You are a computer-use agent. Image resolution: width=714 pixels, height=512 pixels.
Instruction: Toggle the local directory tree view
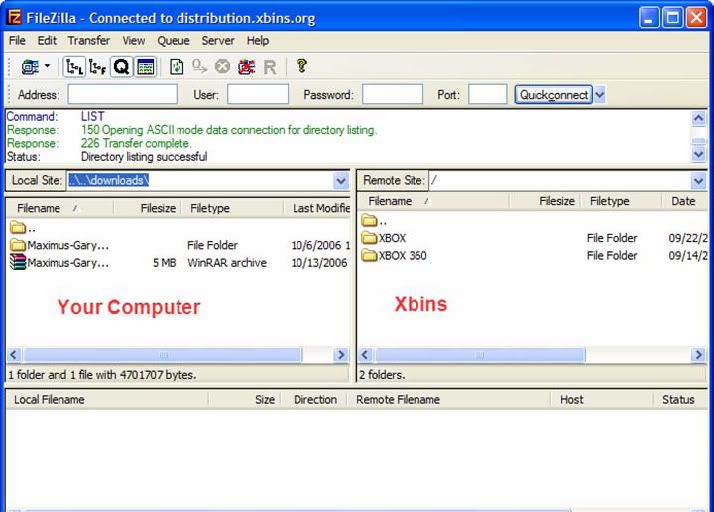(x=74, y=67)
